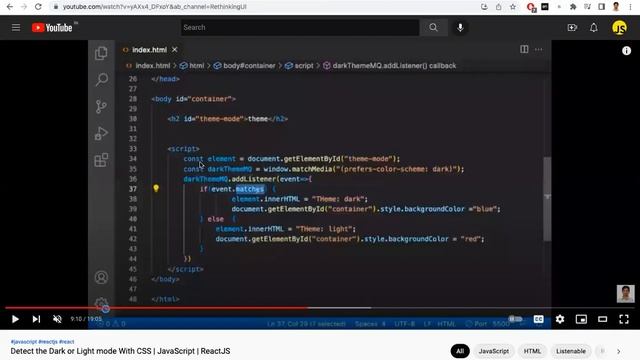Click VS Code Extensions icon in video
This screenshot has height=360, width=640.
click(101, 160)
